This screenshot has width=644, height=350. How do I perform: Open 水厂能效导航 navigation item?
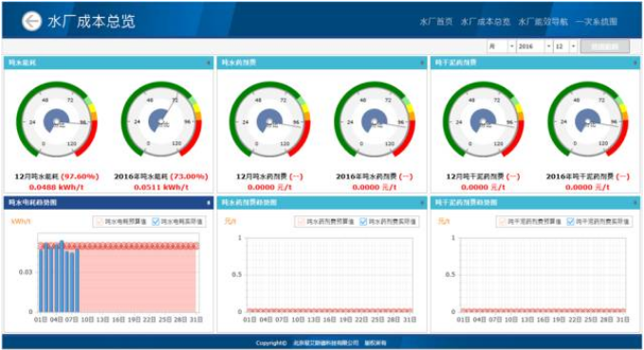(543, 22)
